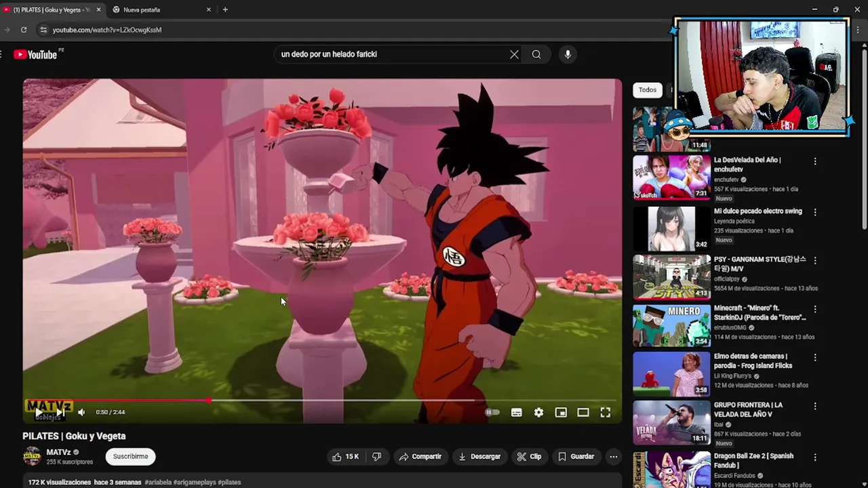This screenshot has height=488, width=868.
Task: Play PSY Gangnam Style thumbnail
Action: click(671, 277)
